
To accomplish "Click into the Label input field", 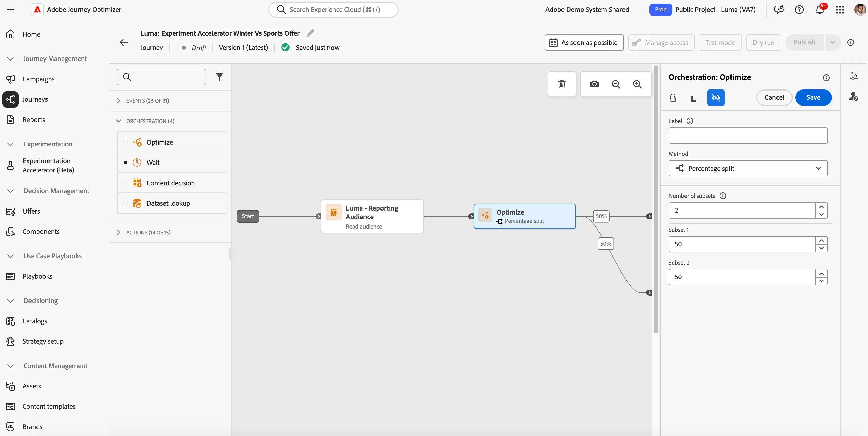I will [x=748, y=136].
